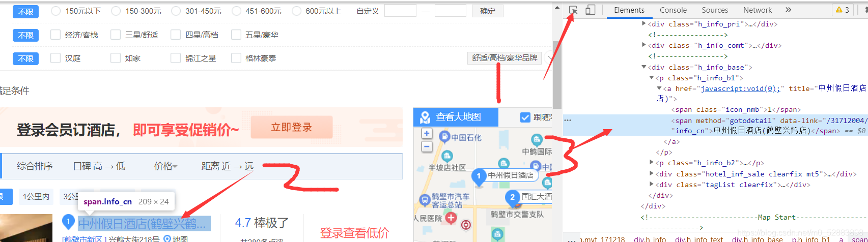The width and height of the screenshot is (868, 242).
Task: Click the 确定 price confirm button
Action: [488, 11]
